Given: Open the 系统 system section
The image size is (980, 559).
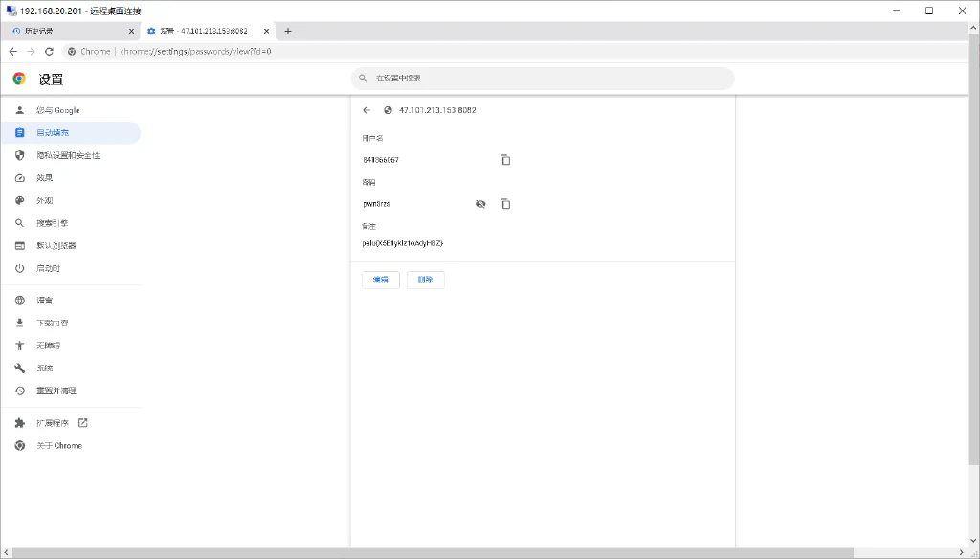Looking at the screenshot, I should [44, 368].
